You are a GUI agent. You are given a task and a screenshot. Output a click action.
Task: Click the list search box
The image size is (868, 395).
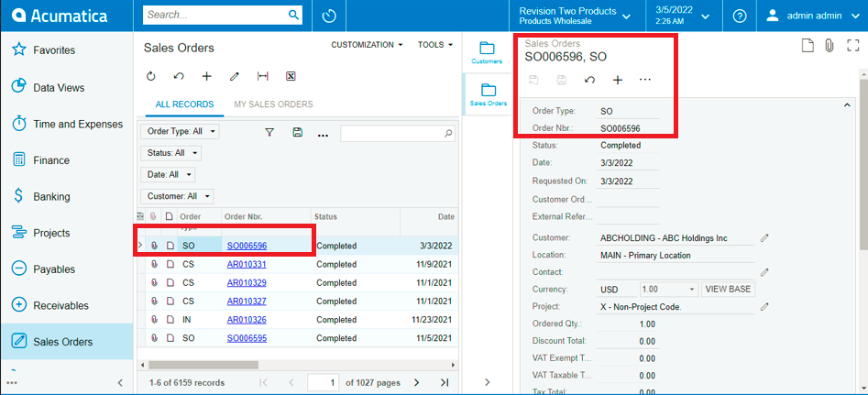(398, 133)
